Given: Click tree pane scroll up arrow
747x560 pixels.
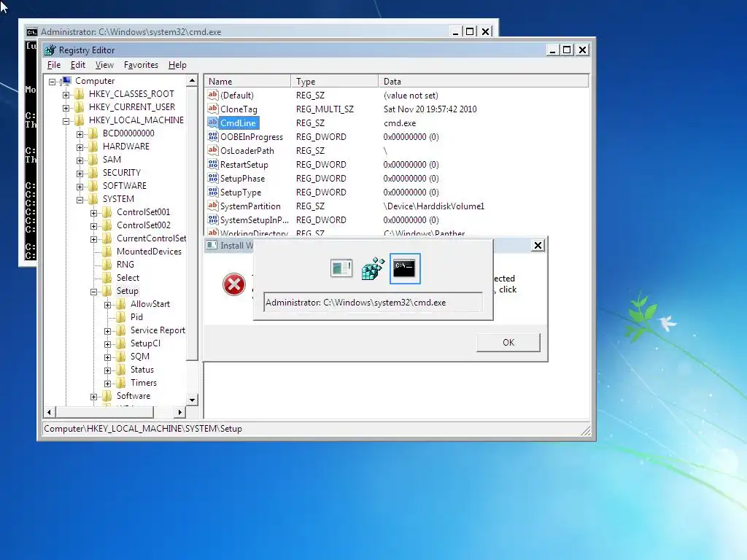Looking at the screenshot, I should click(x=192, y=80).
